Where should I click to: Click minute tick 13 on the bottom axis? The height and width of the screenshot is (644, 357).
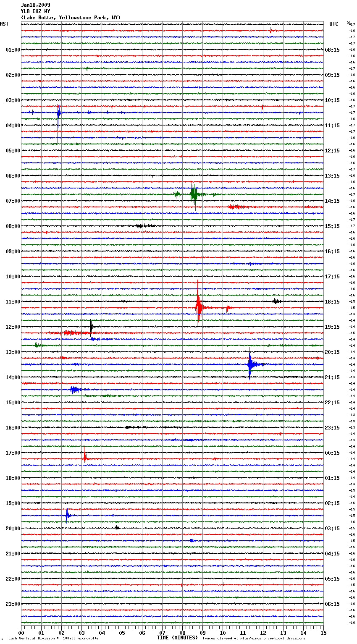[x=283, y=633]
